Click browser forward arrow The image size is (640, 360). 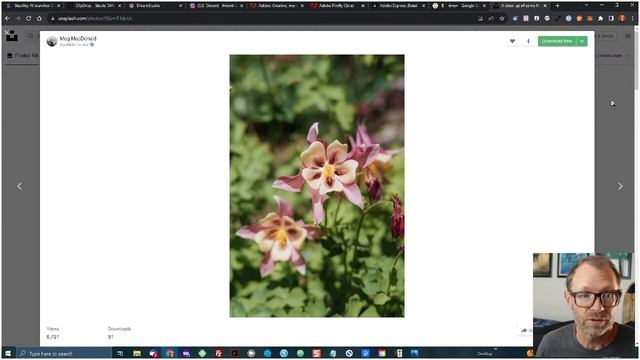tap(18, 18)
